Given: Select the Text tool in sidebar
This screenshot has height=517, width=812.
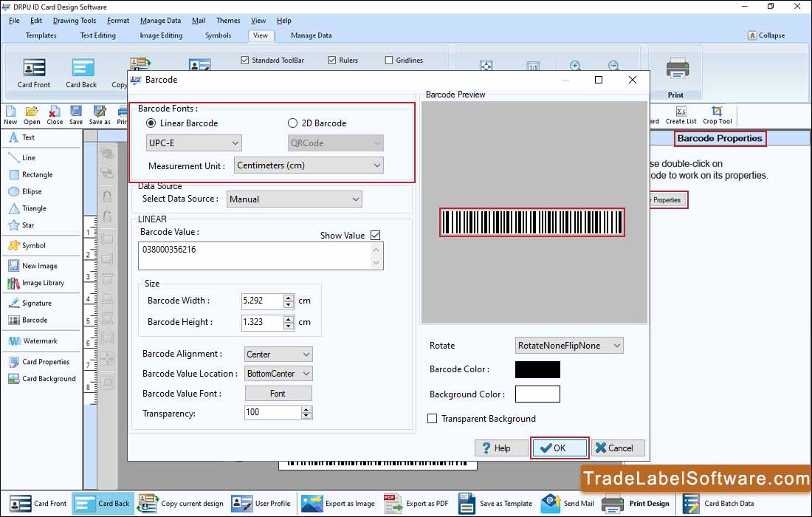Looking at the screenshot, I should coord(21,137).
